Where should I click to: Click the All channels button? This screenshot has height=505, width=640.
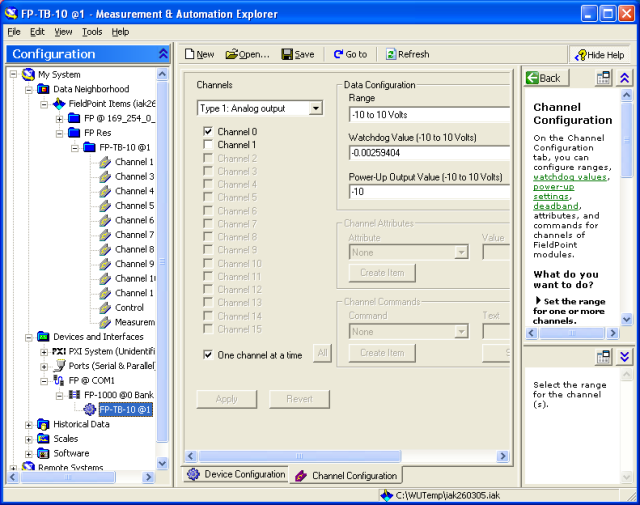pos(322,353)
